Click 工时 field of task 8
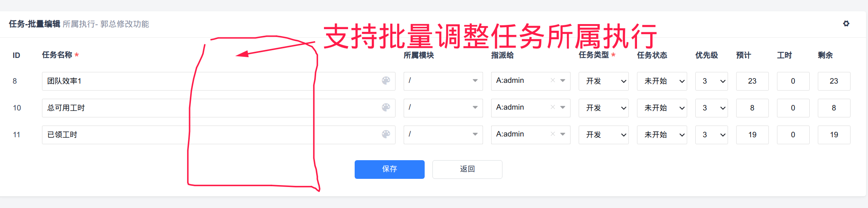This screenshot has height=208, width=868. click(x=793, y=81)
